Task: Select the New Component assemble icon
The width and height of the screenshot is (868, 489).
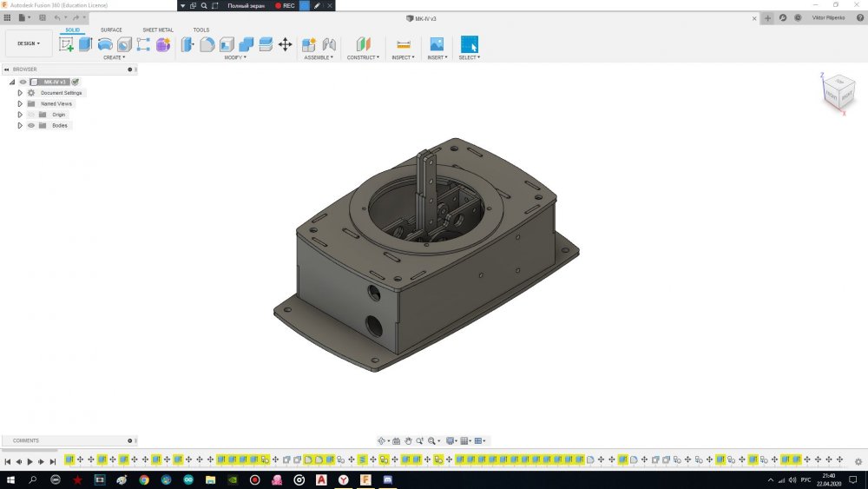Action: click(309, 44)
